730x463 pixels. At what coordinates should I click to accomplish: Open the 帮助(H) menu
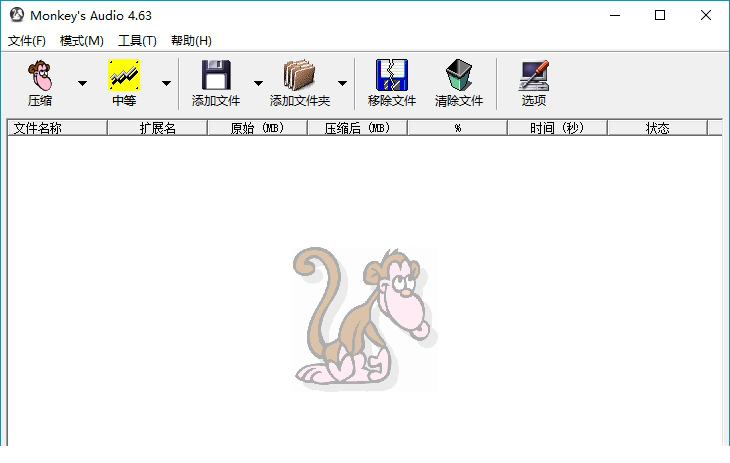[x=191, y=41]
